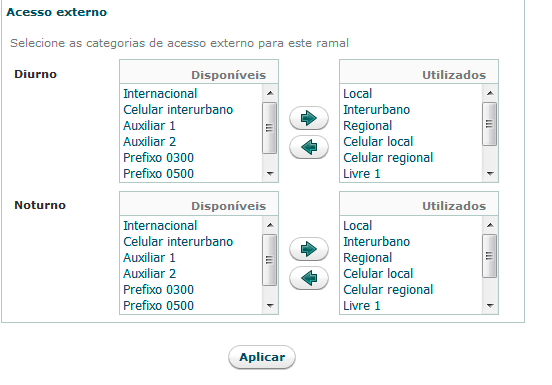This screenshot has width=552, height=385.
Task: Click down arrow of Diurno Disponíveis scrollbar
Action: pyautogui.click(x=270, y=173)
